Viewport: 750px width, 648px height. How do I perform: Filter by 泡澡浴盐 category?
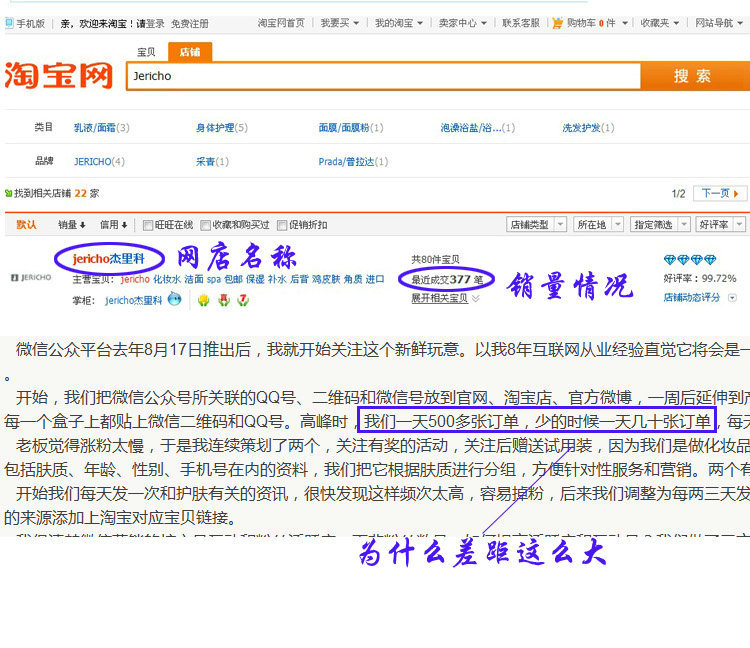point(478,128)
